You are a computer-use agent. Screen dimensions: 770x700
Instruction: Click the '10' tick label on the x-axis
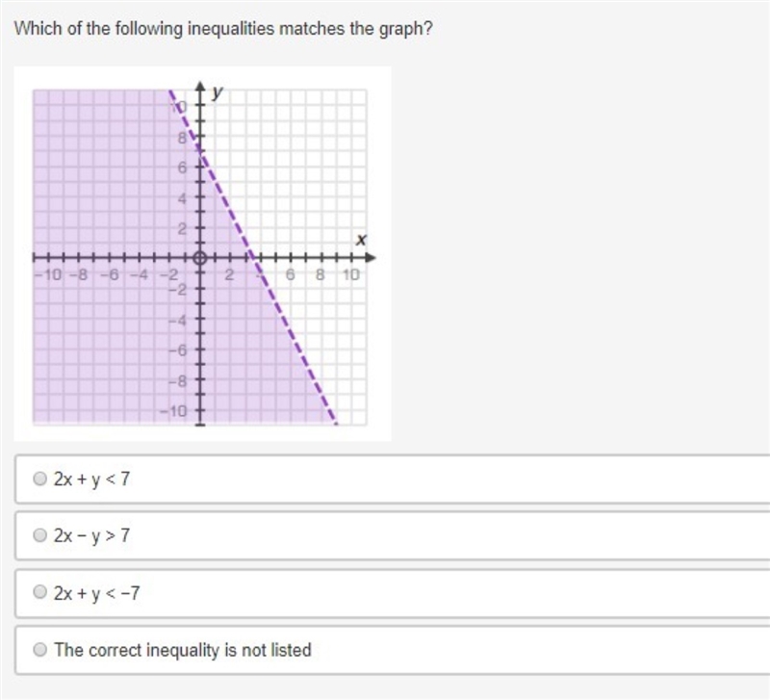coord(350,274)
